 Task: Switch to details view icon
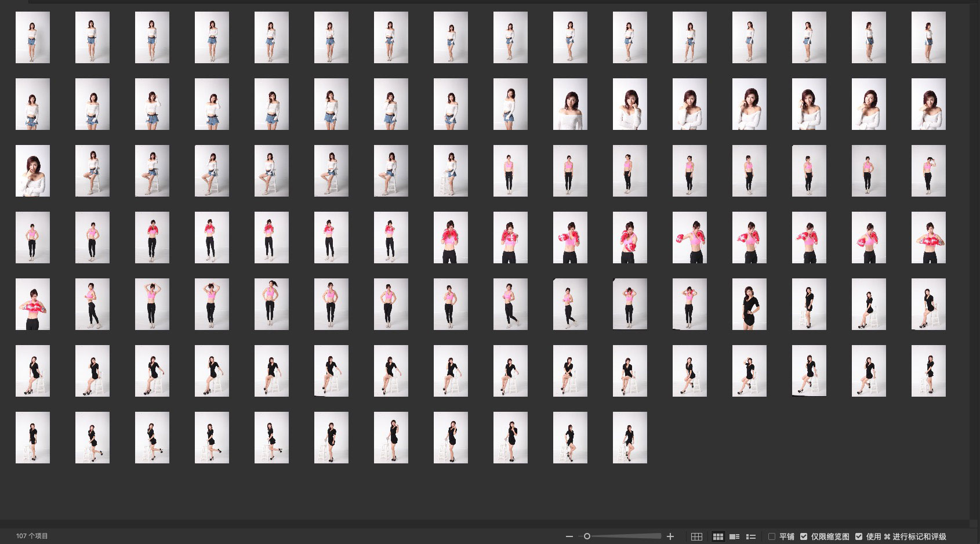coord(734,536)
